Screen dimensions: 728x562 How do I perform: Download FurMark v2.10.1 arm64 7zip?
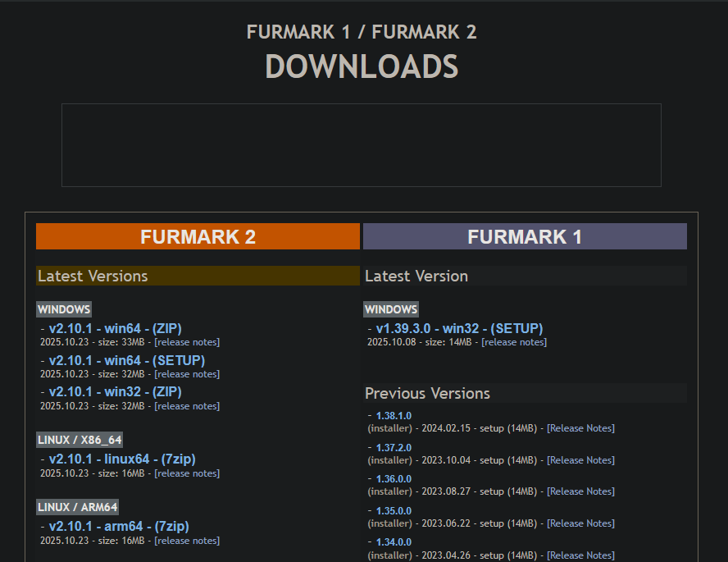(x=119, y=526)
